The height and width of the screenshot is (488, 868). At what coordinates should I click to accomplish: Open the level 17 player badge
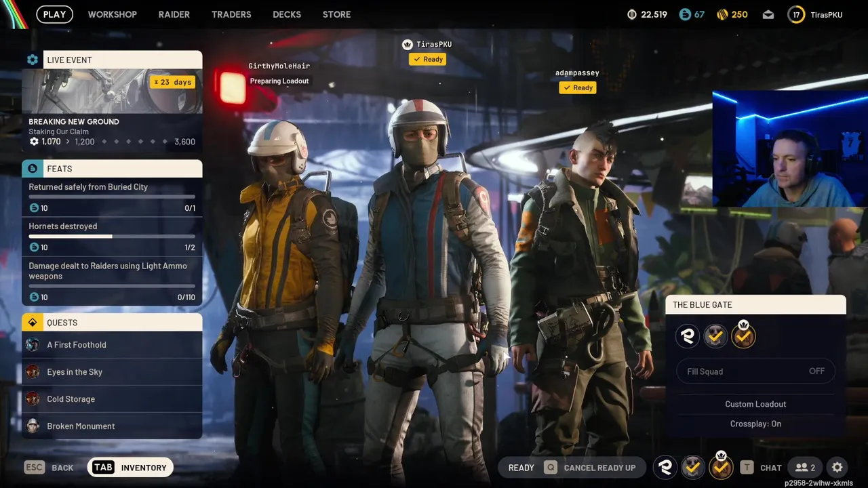(x=796, y=14)
